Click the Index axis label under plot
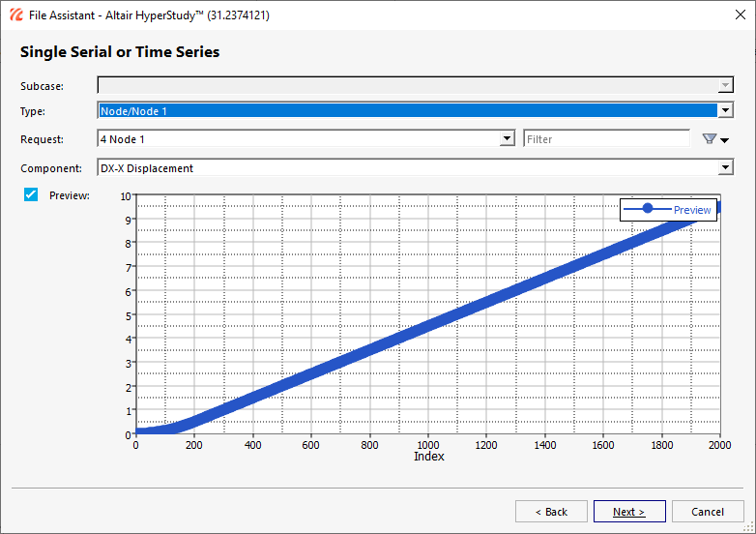 (x=428, y=456)
